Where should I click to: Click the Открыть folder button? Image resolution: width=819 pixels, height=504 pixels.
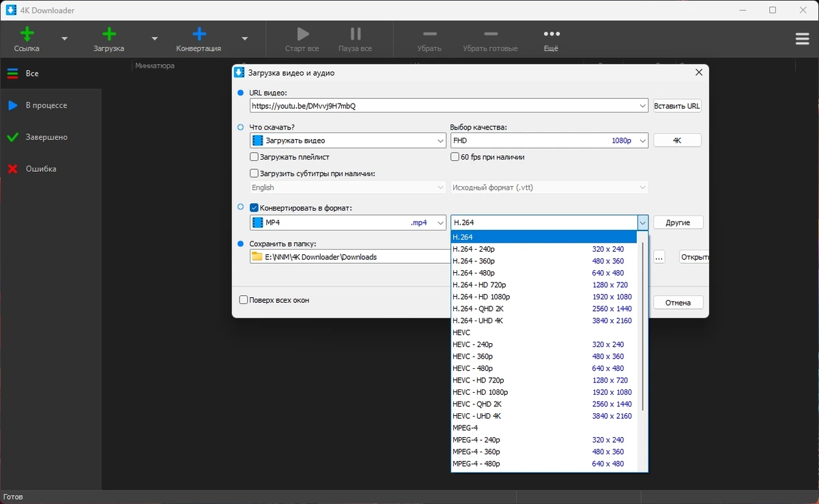coord(693,257)
